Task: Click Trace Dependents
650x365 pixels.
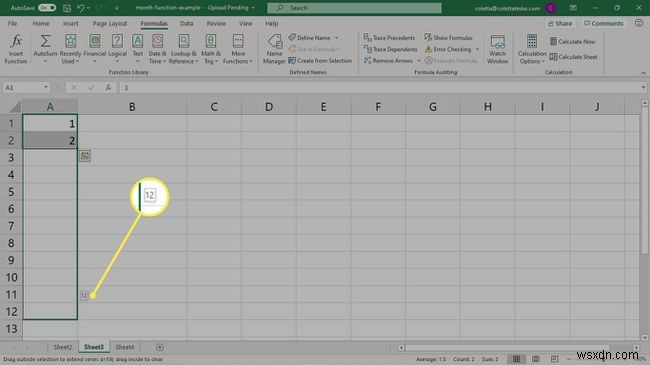Action: click(x=390, y=49)
